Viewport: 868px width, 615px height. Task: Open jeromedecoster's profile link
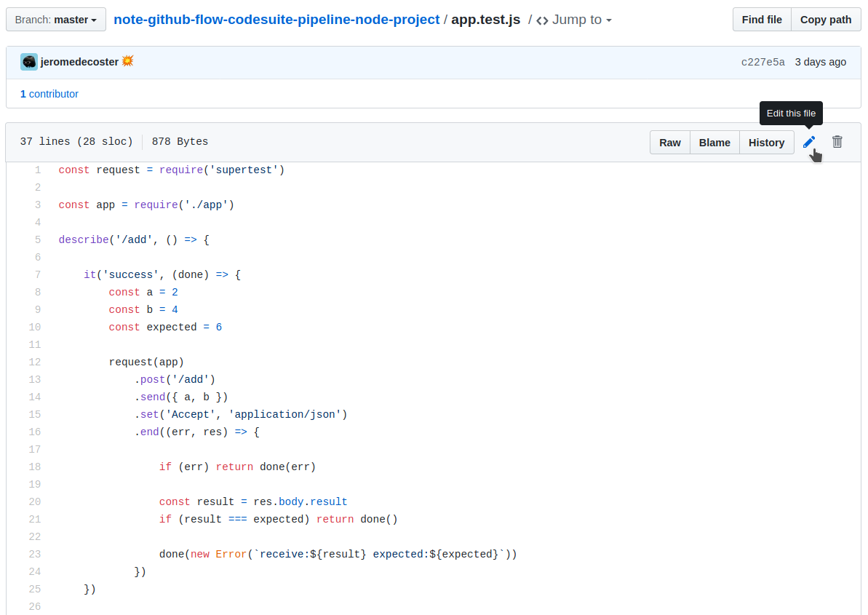pyautogui.click(x=79, y=62)
